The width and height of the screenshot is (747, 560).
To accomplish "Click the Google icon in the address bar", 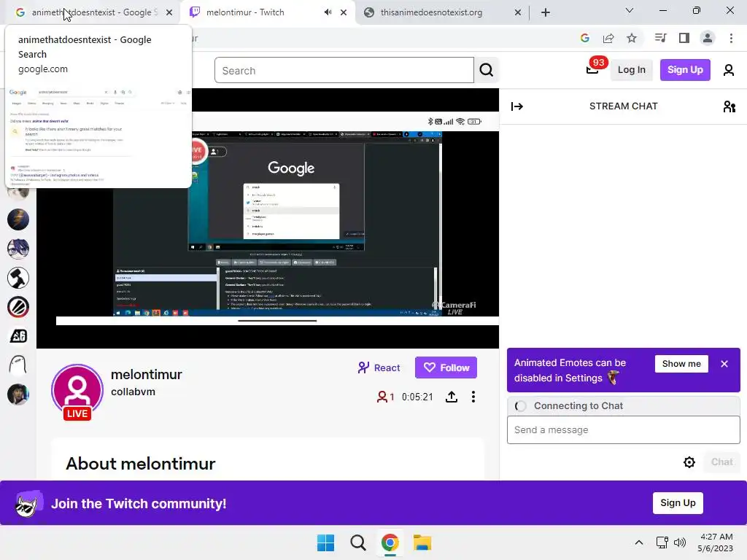I will click(x=585, y=38).
